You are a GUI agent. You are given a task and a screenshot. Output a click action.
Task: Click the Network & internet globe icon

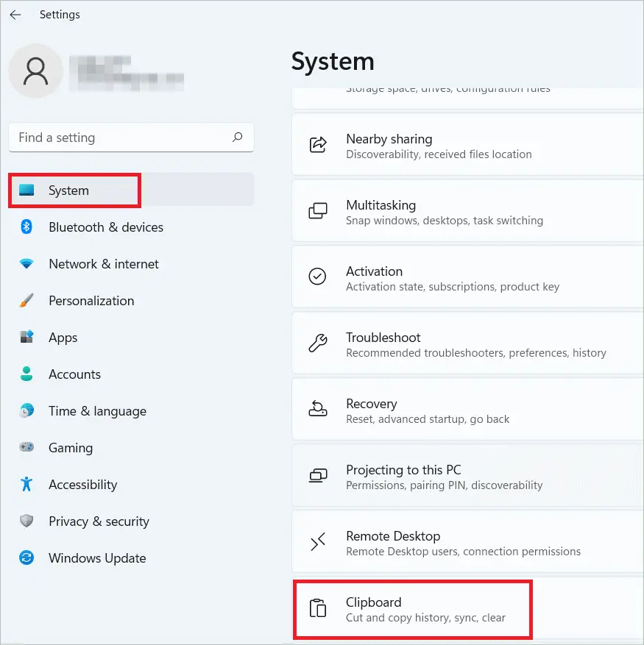click(29, 264)
